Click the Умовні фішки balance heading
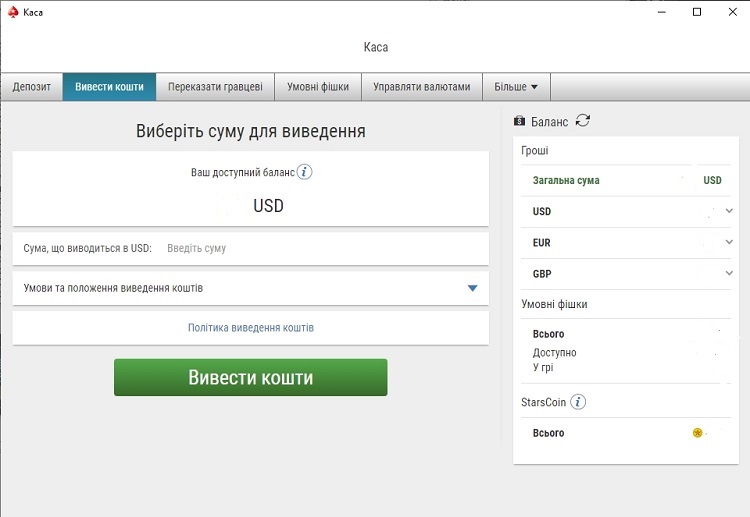The width and height of the screenshot is (750, 517). (x=554, y=304)
